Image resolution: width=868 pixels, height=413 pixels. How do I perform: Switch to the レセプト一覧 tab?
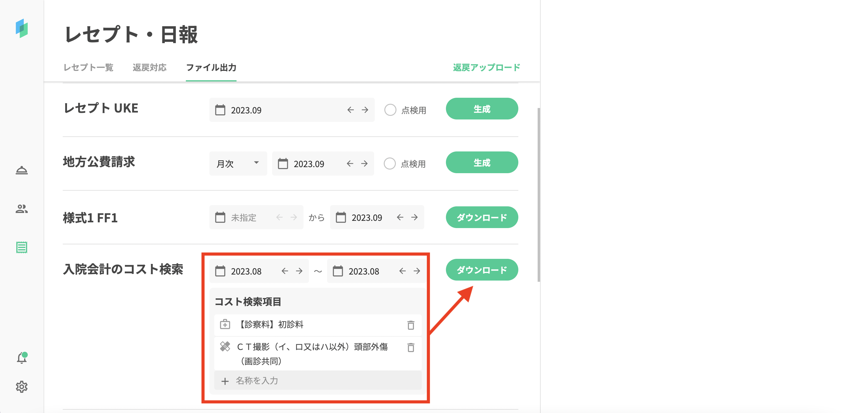[x=88, y=68]
